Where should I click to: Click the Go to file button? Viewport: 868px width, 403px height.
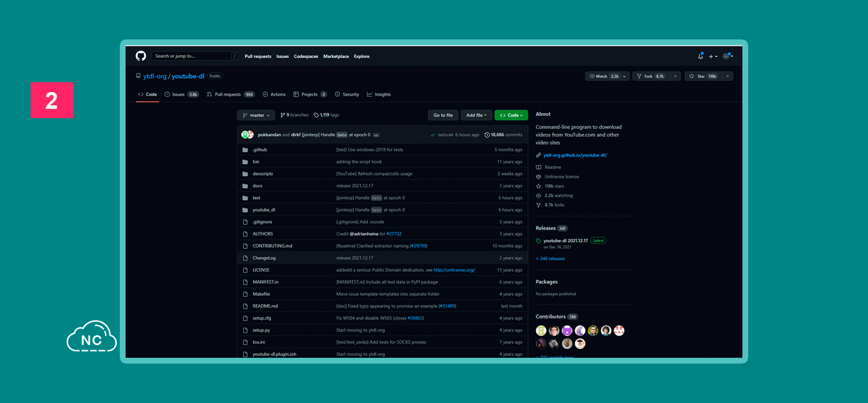coord(443,115)
